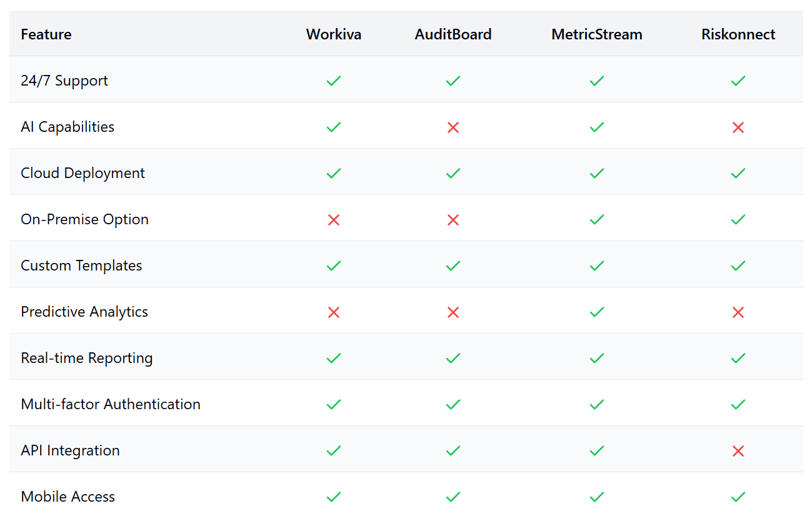Select the Riskonnect Mobile Access checkmark
812x531 pixels.
click(x=738, y=497)
